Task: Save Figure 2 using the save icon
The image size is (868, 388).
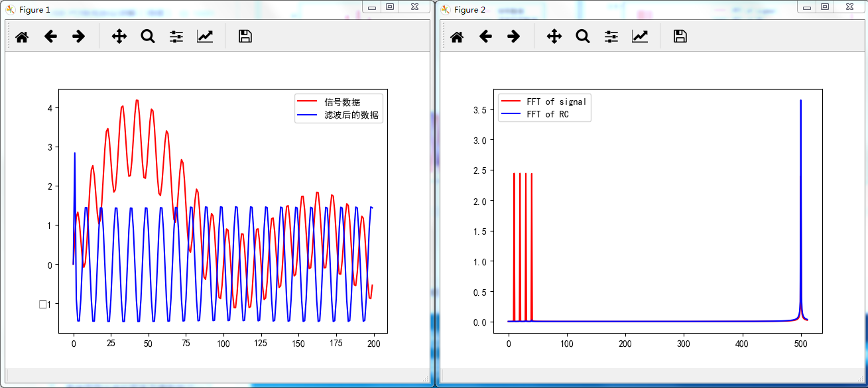Action: (x=679, y=36)
